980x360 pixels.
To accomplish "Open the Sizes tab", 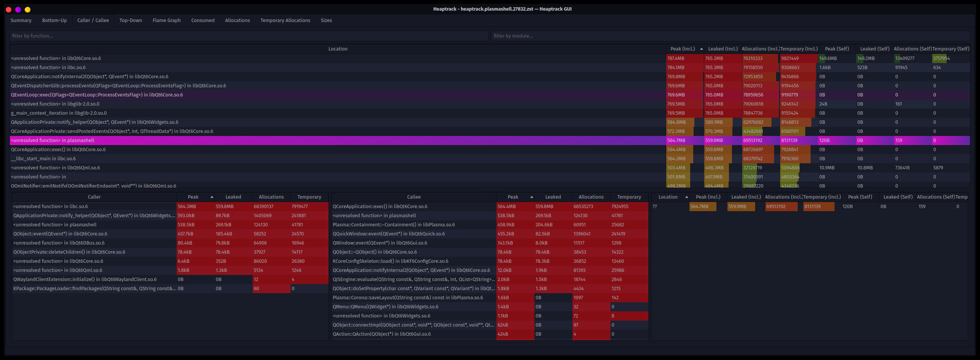I will pos(326,21).
